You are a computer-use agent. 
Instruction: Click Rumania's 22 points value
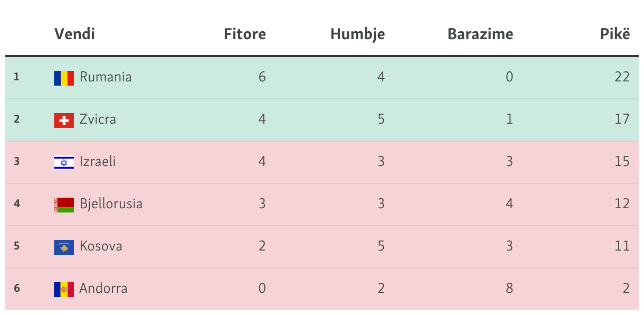tap(622, 77)
